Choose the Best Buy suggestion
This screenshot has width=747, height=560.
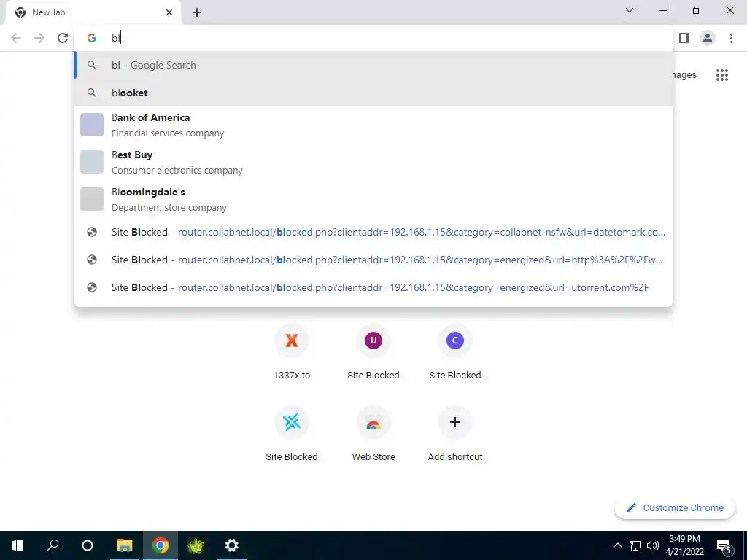click(373, 162)
